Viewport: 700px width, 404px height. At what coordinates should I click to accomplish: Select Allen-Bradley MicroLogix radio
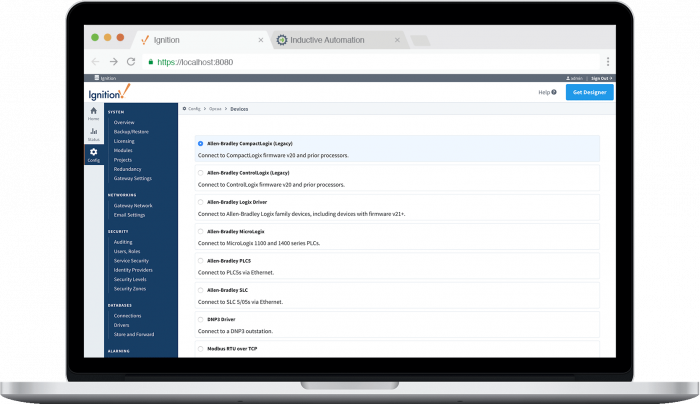(200, 231)
